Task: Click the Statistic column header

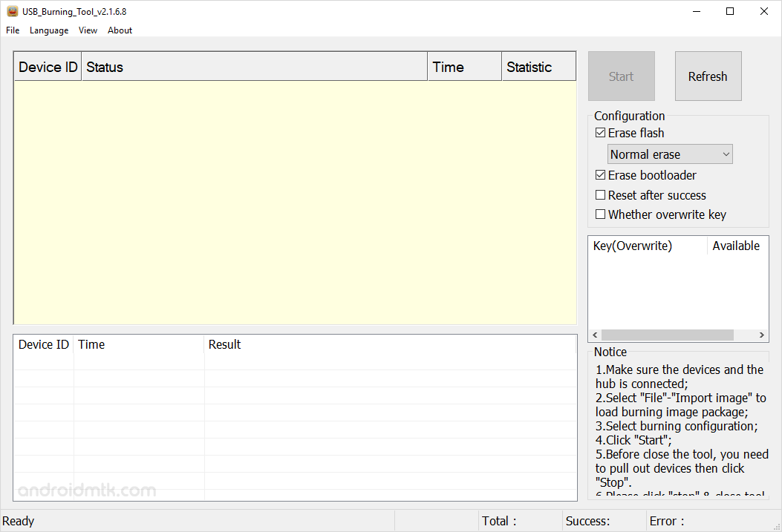Action: [x=538, y=66]
